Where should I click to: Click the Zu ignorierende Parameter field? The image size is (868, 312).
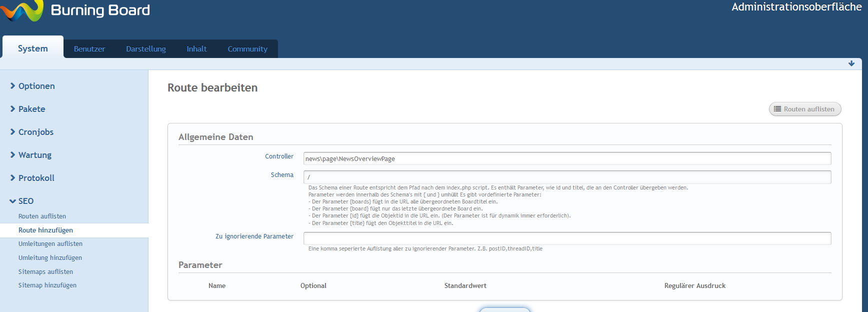click(567, 238)
